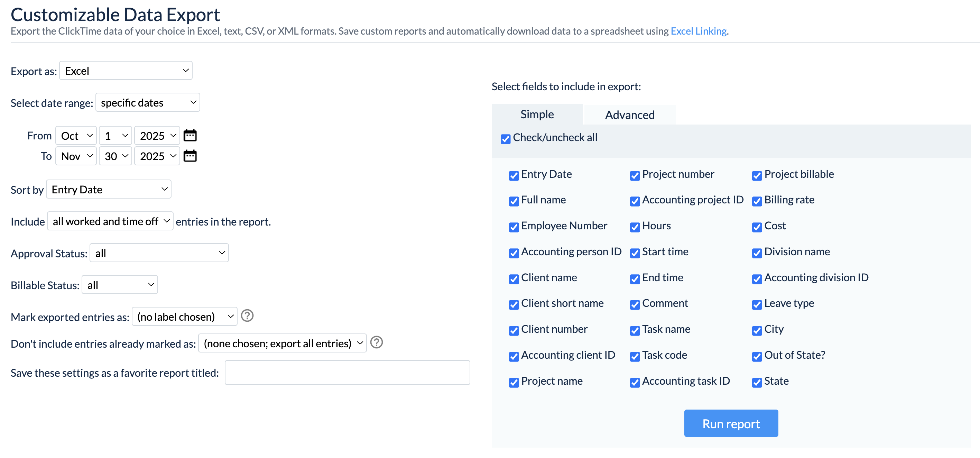
Task: Toggle Project name checkbox
Action: [x=514, y=383]
